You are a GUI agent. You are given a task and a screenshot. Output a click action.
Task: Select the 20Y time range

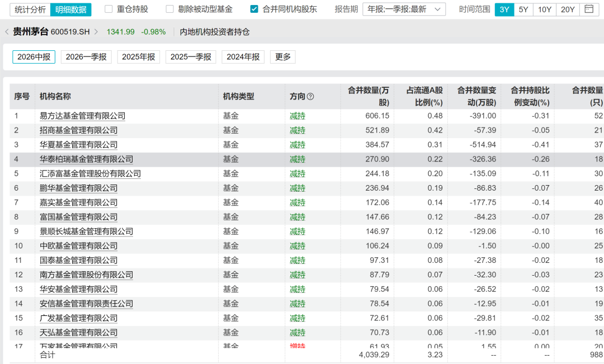pyautogui.click(x=568, y=10)
